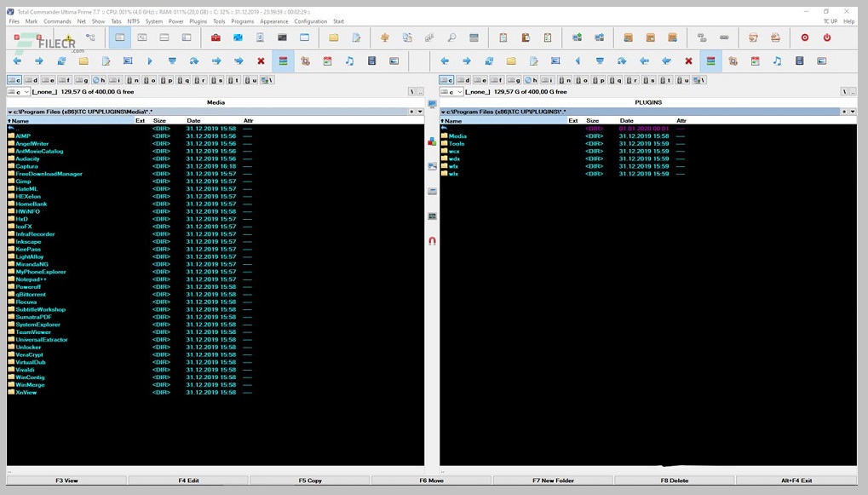
Task: Click the F6 Move button
Action: tap(431, 480)
